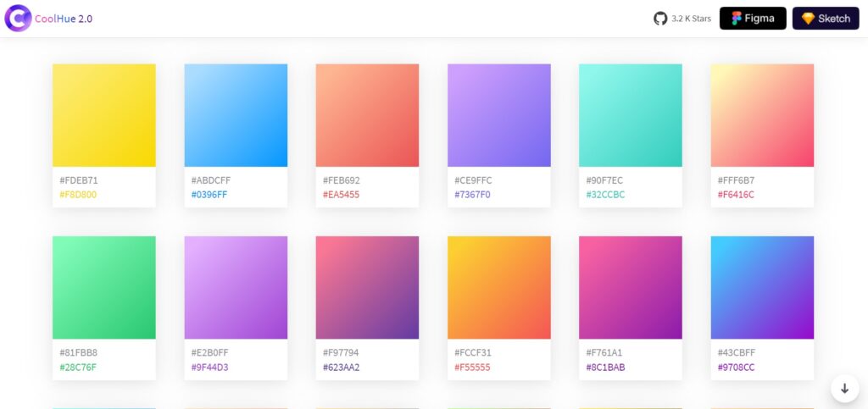This screenshot has height=409, width=868.
Task: Copy hex code #32CCBC
Action: [x=605, y=195]
